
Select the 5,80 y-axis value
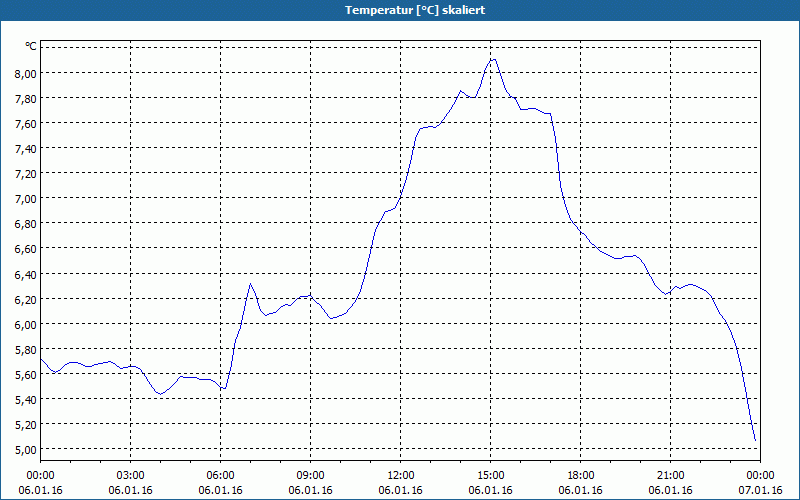(26, 349)
